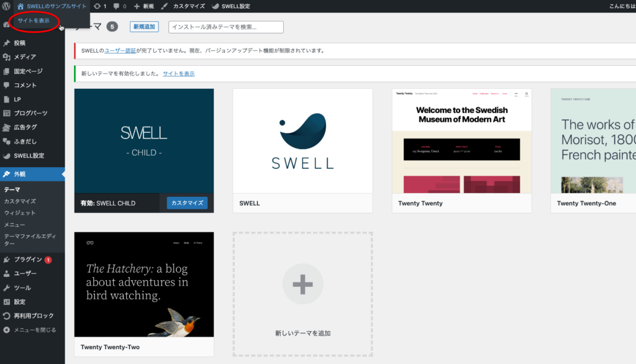
Task: Click the collapse arrow icon for メニューを閉じる
Action: click(6, 330)
